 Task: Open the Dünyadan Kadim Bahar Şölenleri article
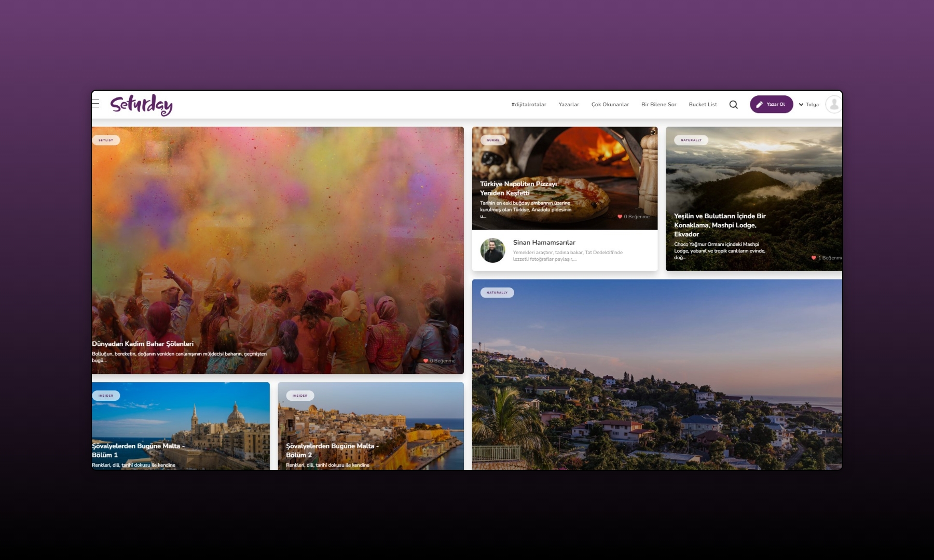click(143, 344)
